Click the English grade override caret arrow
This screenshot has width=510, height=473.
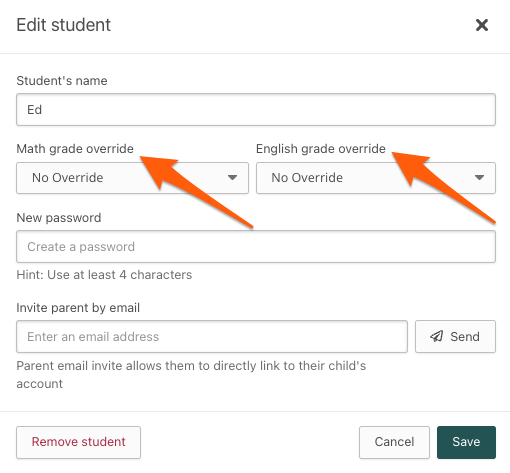(x=479, y=177)
